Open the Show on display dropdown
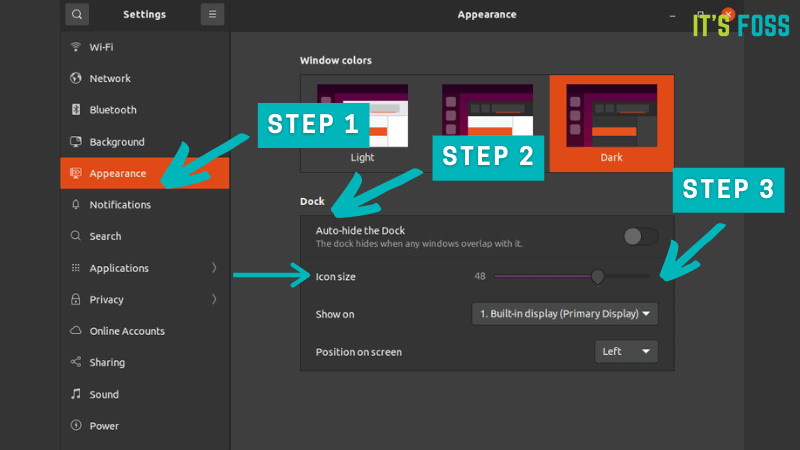 (565, 314)
